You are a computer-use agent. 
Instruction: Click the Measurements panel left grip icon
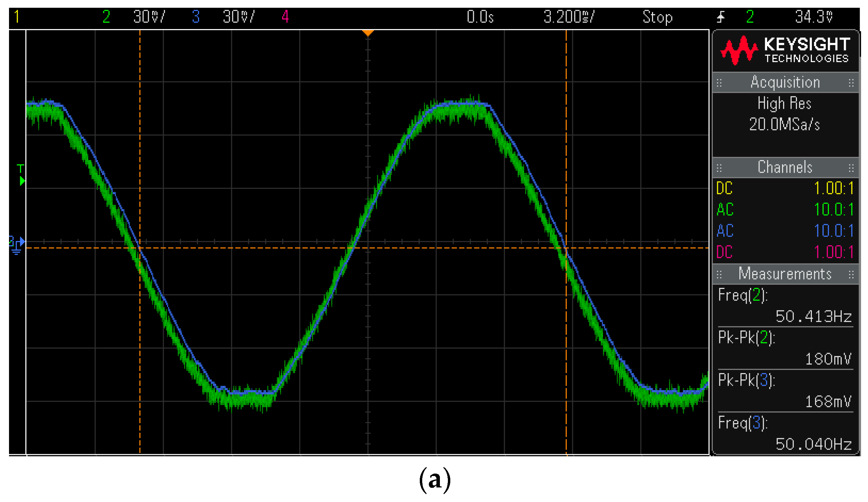point(719,275)
